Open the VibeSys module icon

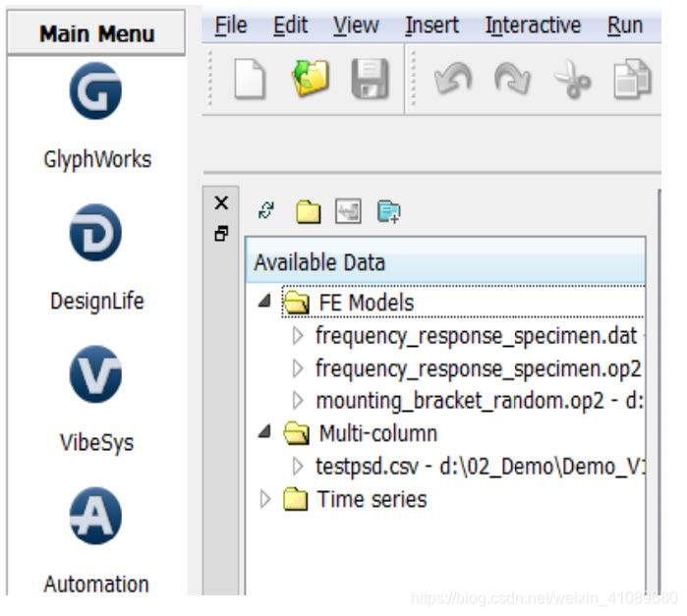[95, 374]
